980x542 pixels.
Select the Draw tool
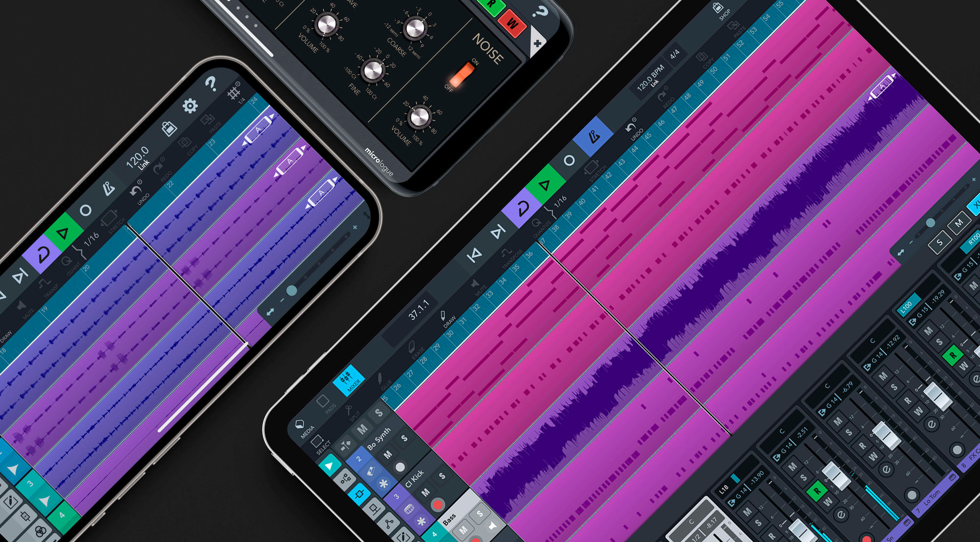[443, 316]
